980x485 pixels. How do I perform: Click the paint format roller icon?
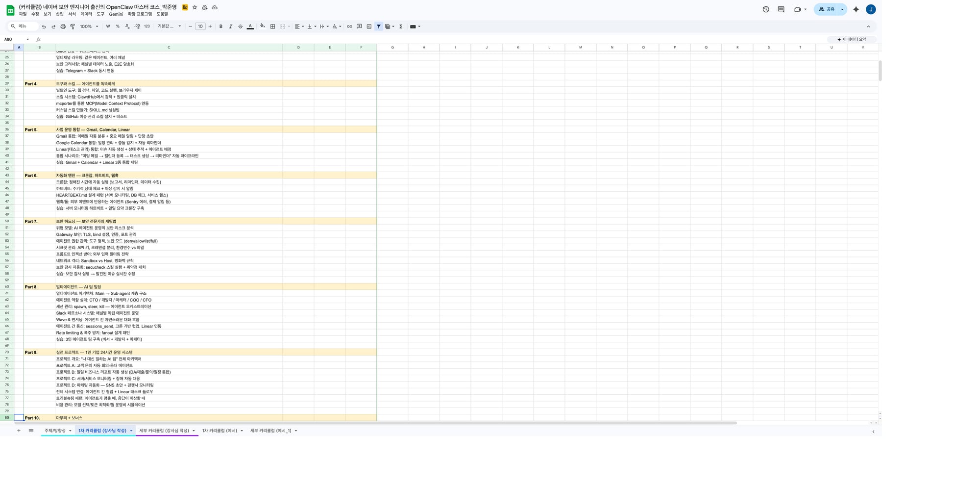[73, 26]
